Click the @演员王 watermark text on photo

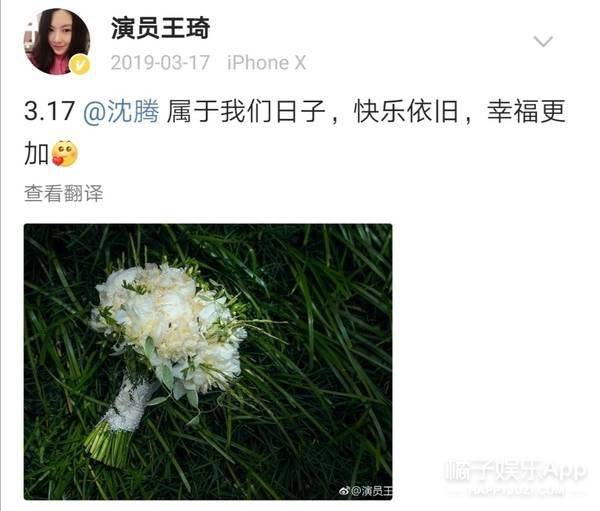(x=371, y=490)
